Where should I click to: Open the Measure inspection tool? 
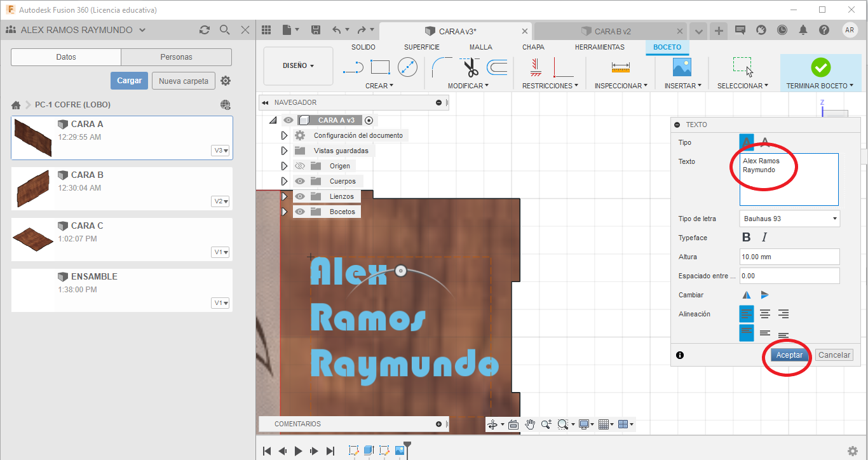pos(620,67)
